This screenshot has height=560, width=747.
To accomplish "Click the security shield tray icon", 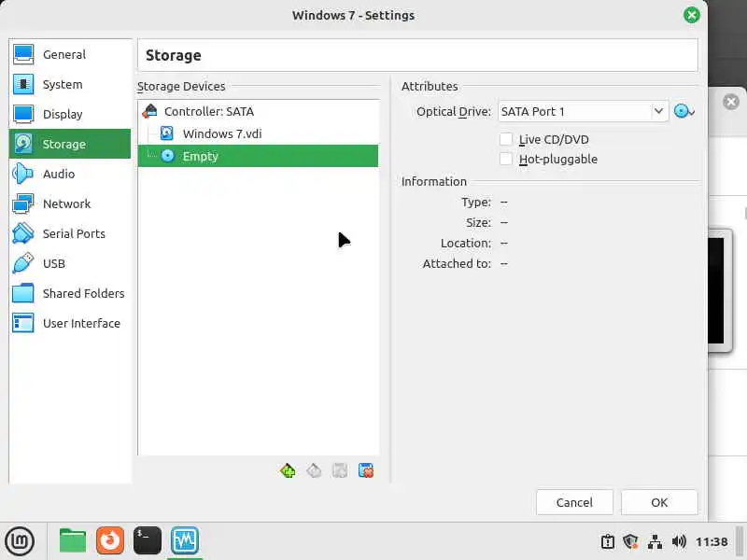I will [631, 542].
